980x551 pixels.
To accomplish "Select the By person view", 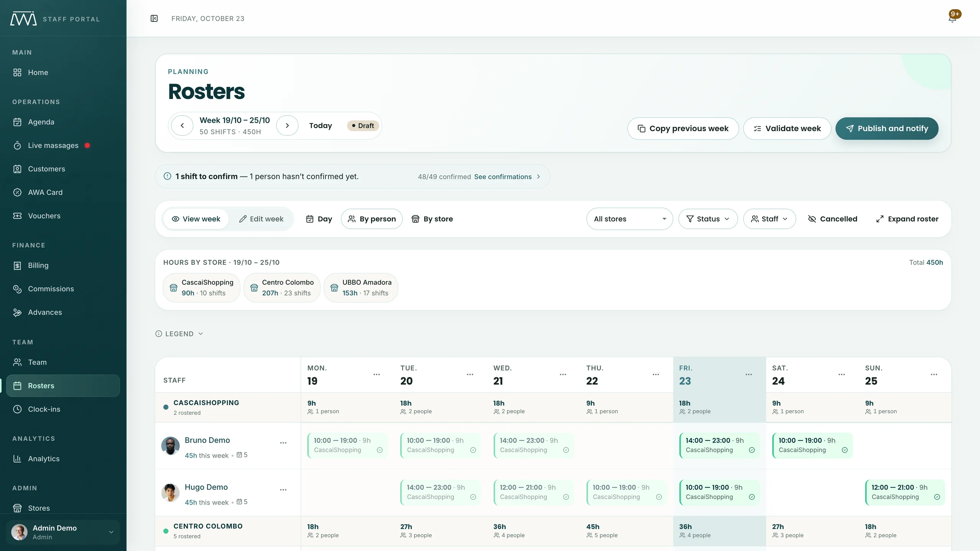I will [x=372, y=219].
